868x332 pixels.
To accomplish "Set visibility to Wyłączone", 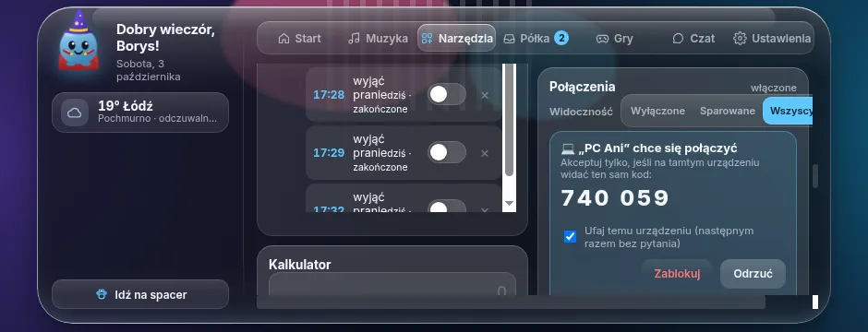I will pyautogui.click(x=657, y=111).
